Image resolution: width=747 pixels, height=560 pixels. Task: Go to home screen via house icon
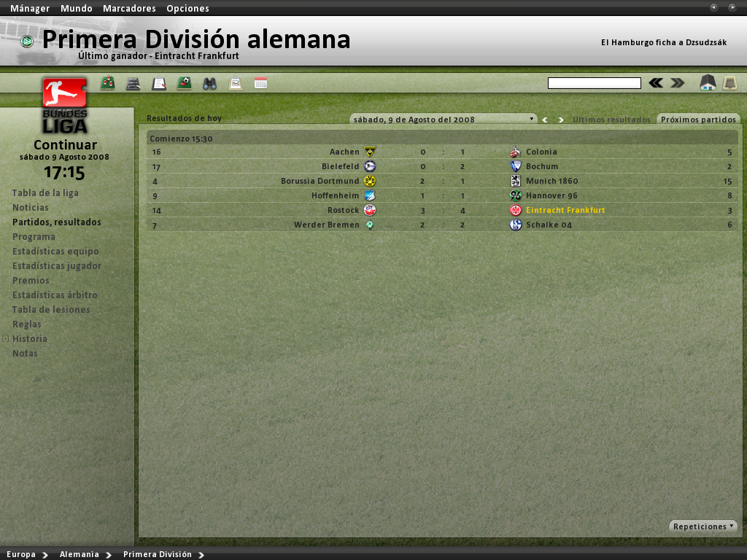[708, 83]
